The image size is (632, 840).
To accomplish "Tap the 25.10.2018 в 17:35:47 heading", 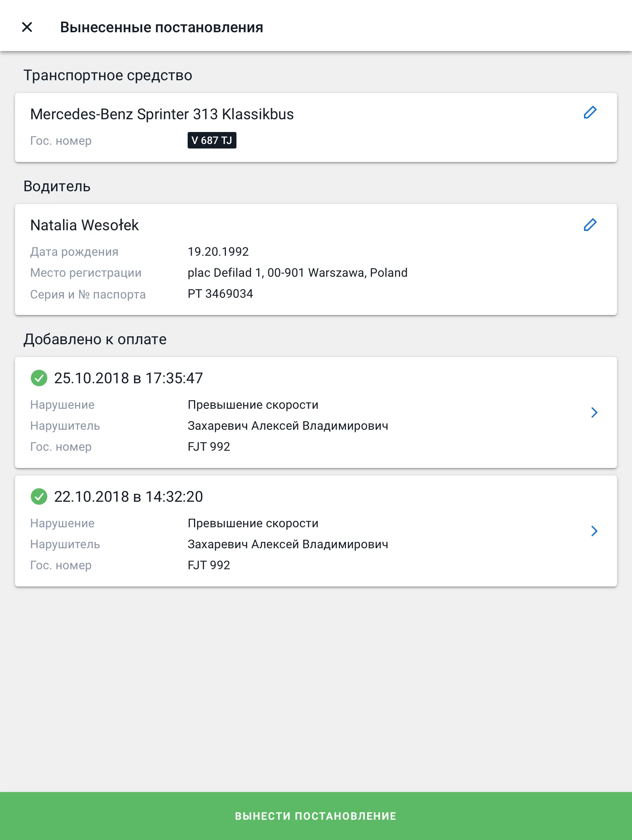I will 128,378.
